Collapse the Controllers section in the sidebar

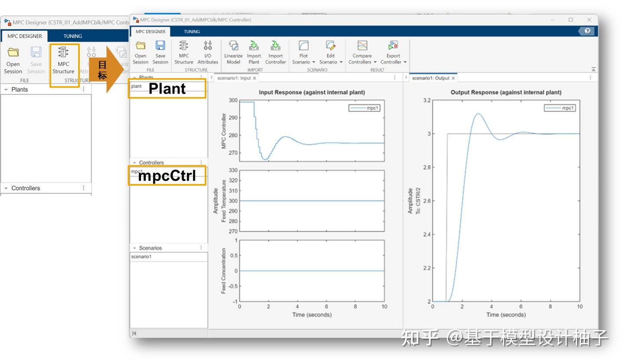[x=134, y=162]
